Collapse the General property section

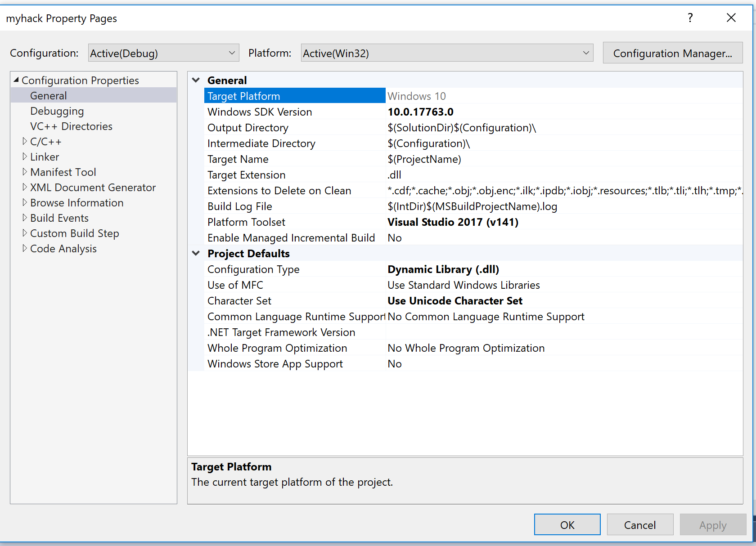[196, 80]
